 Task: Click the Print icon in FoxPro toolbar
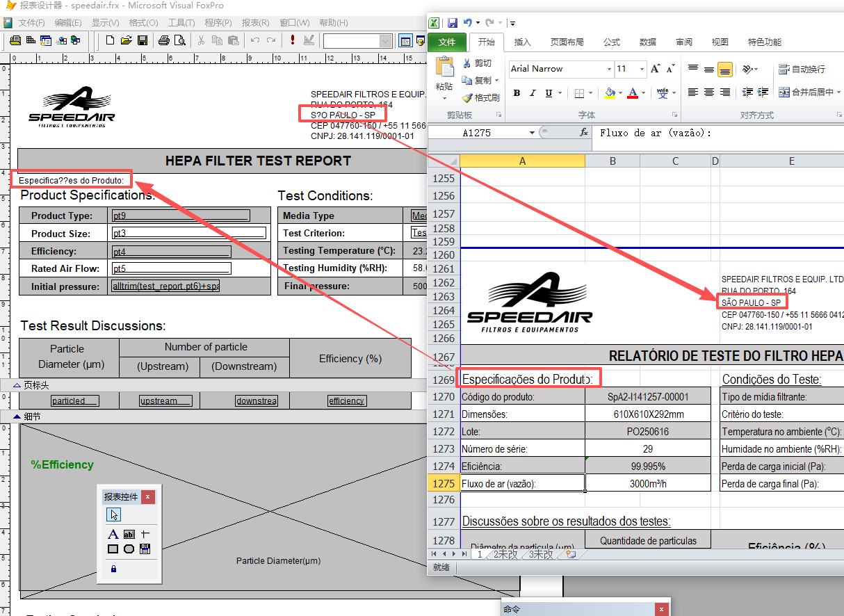pos(163,40)
